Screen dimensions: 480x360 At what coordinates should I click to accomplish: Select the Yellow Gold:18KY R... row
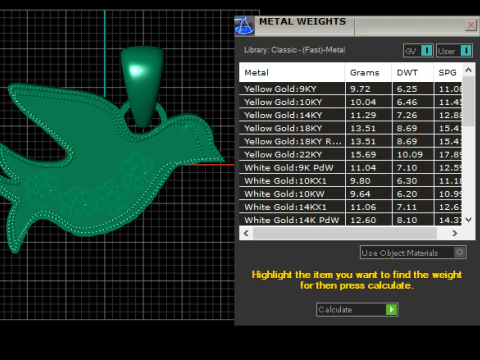coord(350,141)
